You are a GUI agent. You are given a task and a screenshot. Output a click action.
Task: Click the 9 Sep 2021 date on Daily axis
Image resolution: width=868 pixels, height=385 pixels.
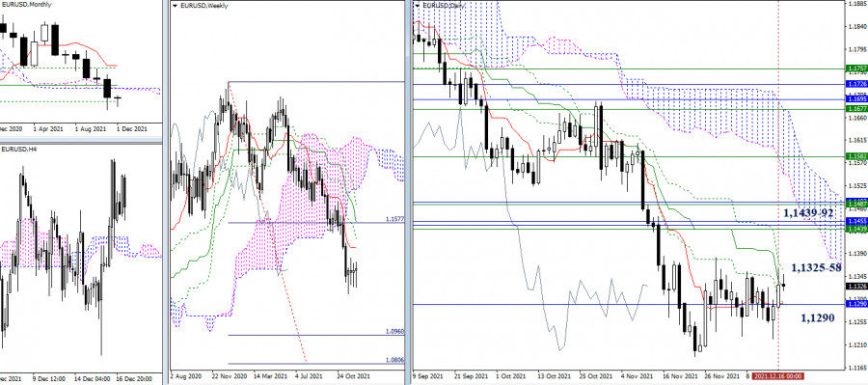click(x=428, y=375)
